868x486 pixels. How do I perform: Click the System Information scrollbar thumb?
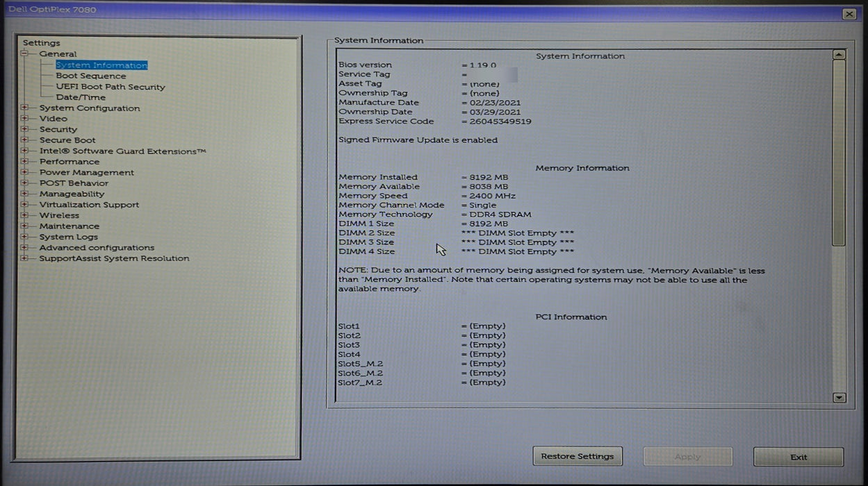point(840,153)
